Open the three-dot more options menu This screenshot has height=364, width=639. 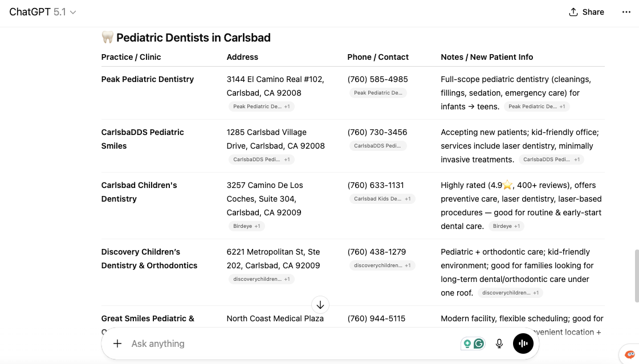pos(626,12)
